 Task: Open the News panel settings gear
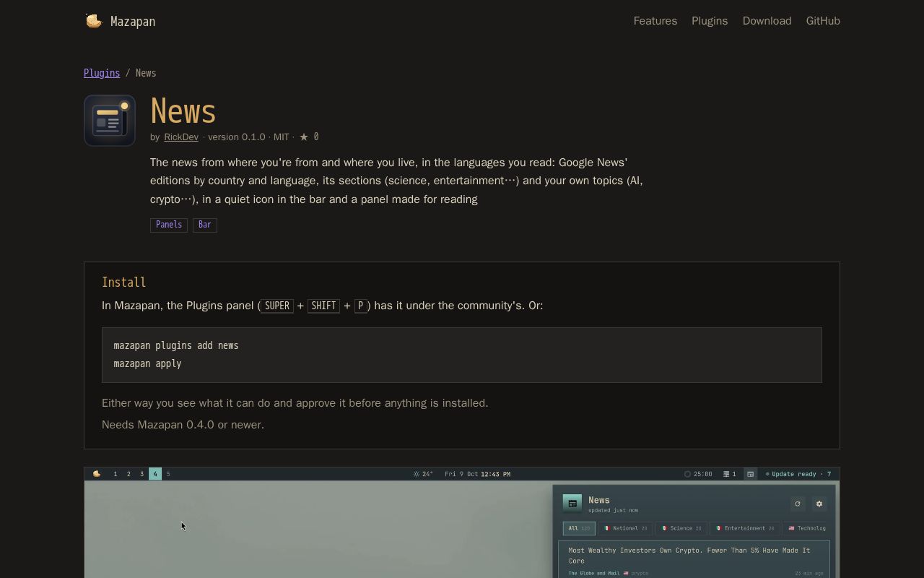pyautogui.click(x=819, y=504)
